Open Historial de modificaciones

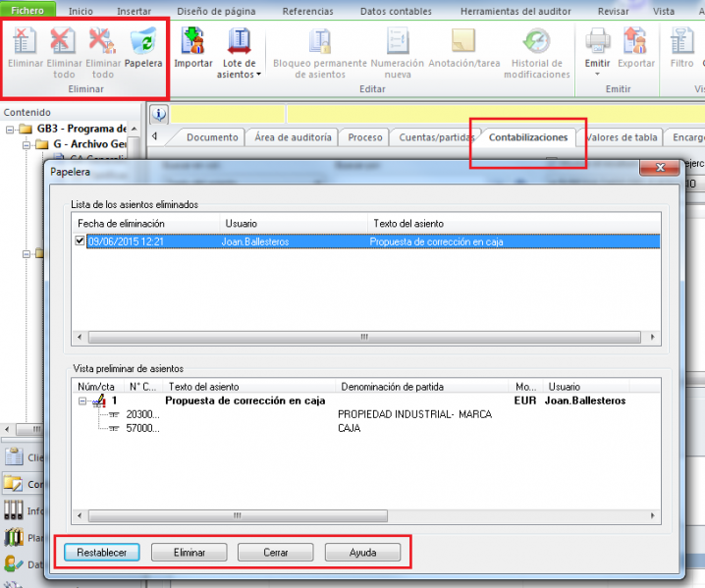pos(537,52)
